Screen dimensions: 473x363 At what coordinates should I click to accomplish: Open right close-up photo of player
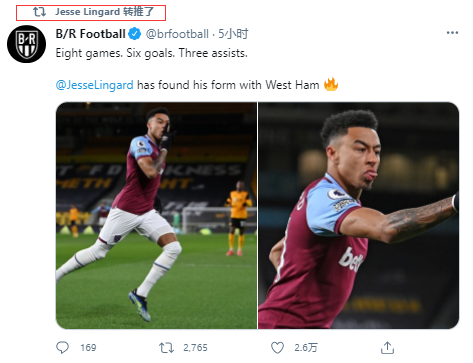pyautogui.click(x=358, y=215)
